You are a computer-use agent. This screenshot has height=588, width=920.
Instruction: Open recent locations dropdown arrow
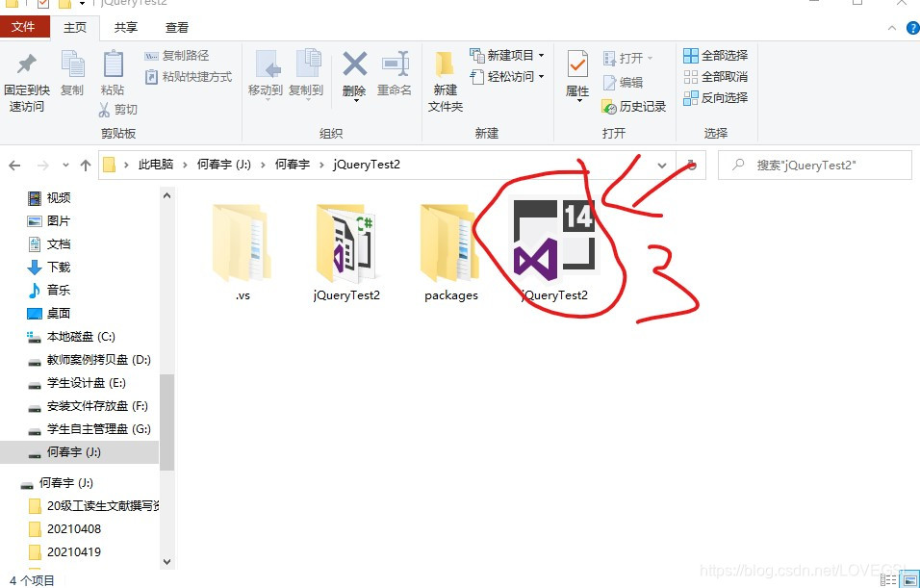tap(65, 166)
